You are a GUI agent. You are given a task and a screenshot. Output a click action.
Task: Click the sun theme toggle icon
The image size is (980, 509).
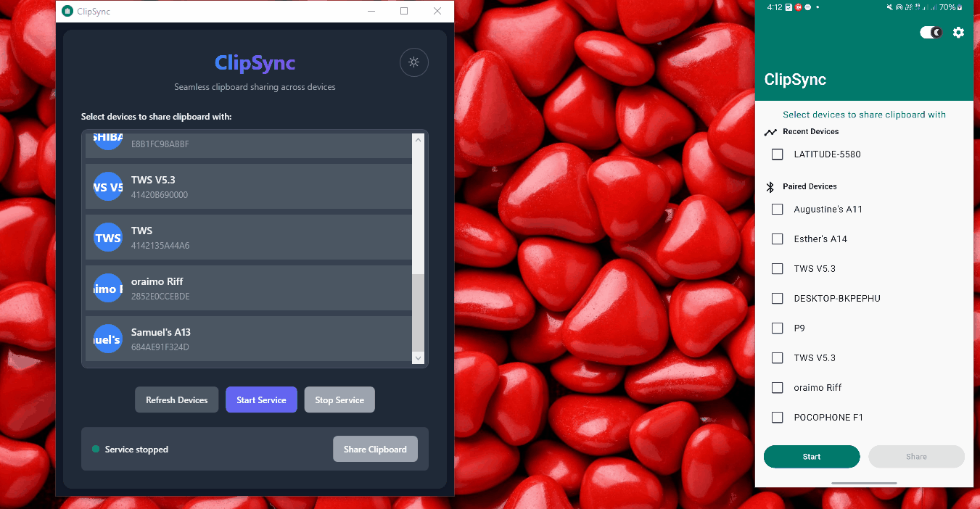click(413, 62)
